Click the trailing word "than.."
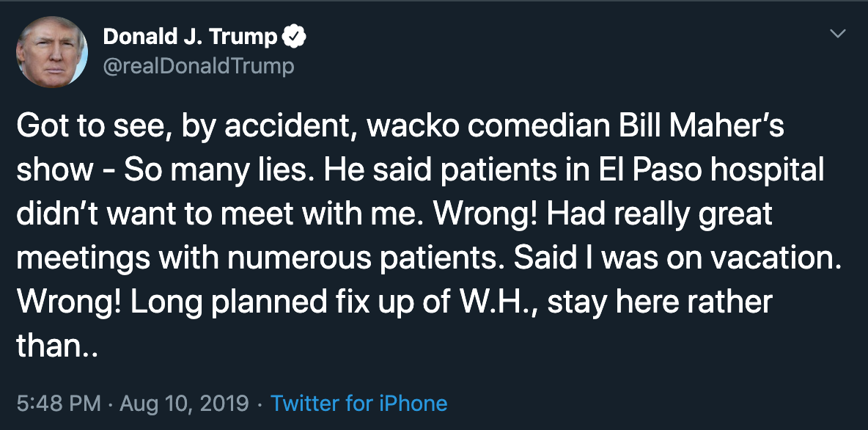Image resolution: width=868 pixels, height=430 pixels. point(57,346)
